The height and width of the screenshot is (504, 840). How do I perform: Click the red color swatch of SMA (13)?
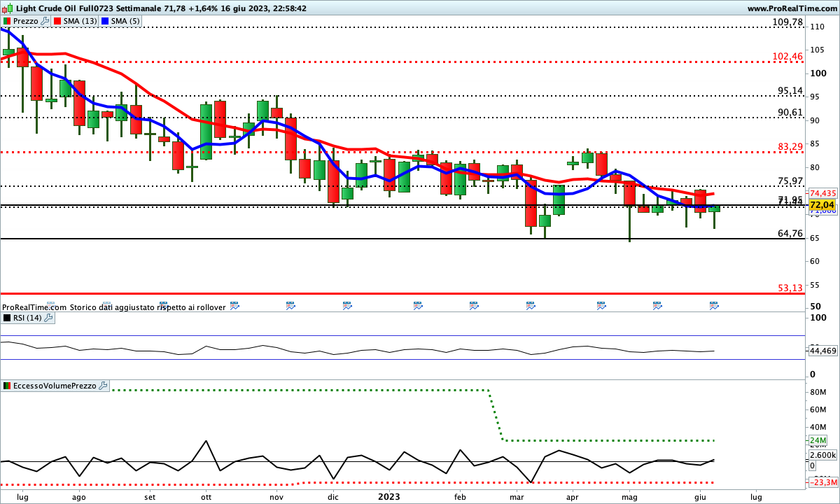(x=57, y=21)
